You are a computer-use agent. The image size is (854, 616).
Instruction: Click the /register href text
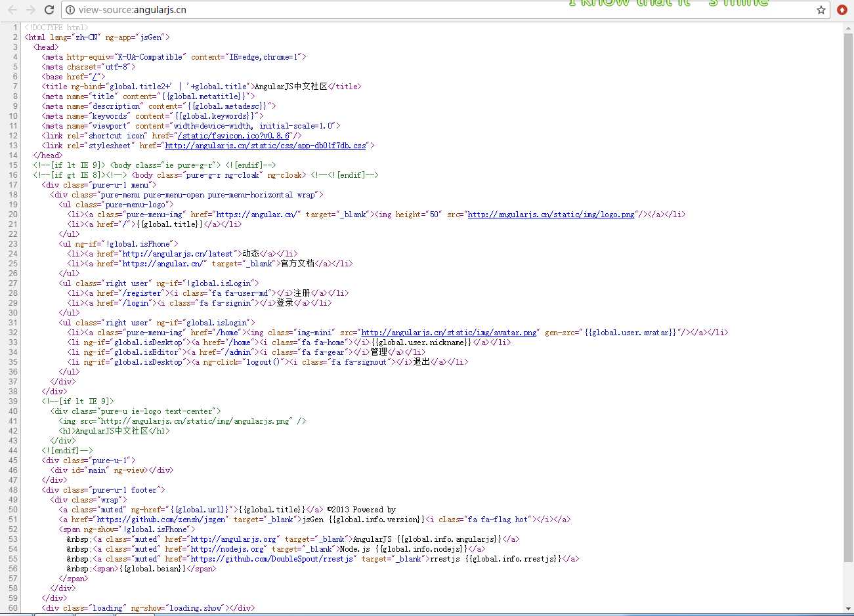coord(142,293)
